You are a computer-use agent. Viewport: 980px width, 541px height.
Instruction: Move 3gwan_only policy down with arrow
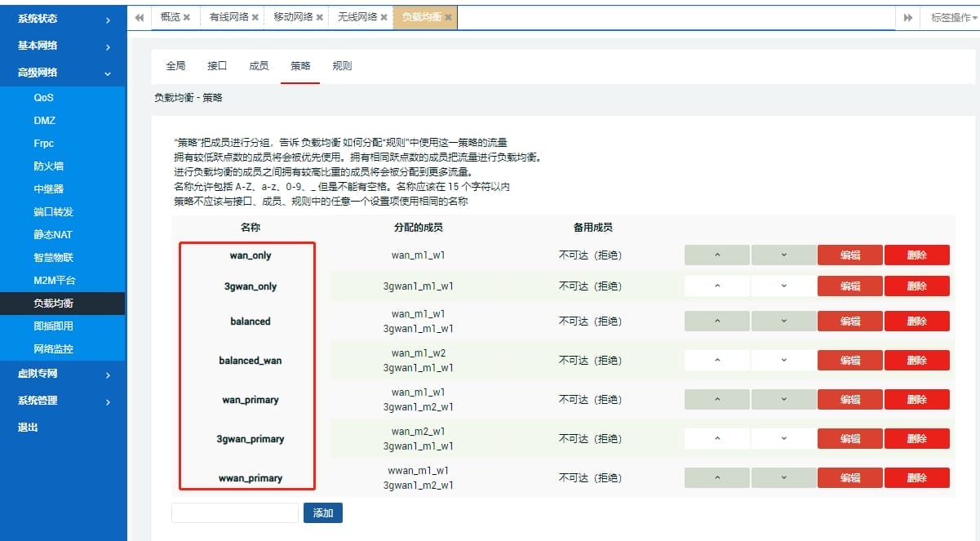783,286
